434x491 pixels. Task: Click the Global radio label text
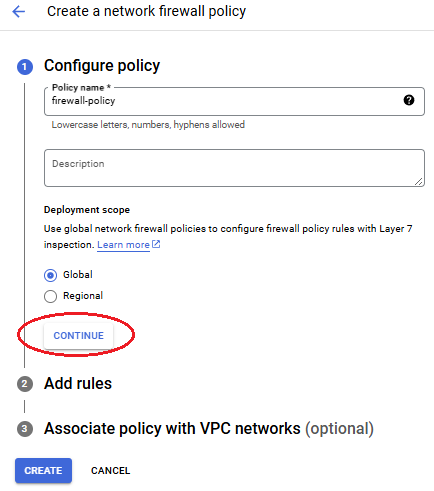pyautogui.click(x=78, y=275)
